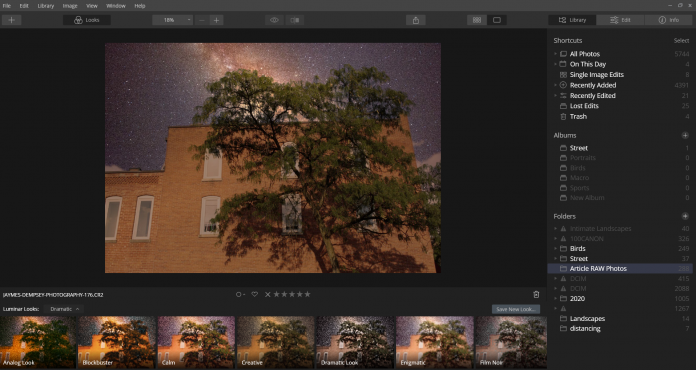Mark photo as favorite with heart
Image resolution: width=696 pixels, height=370 pixels.
254,294
